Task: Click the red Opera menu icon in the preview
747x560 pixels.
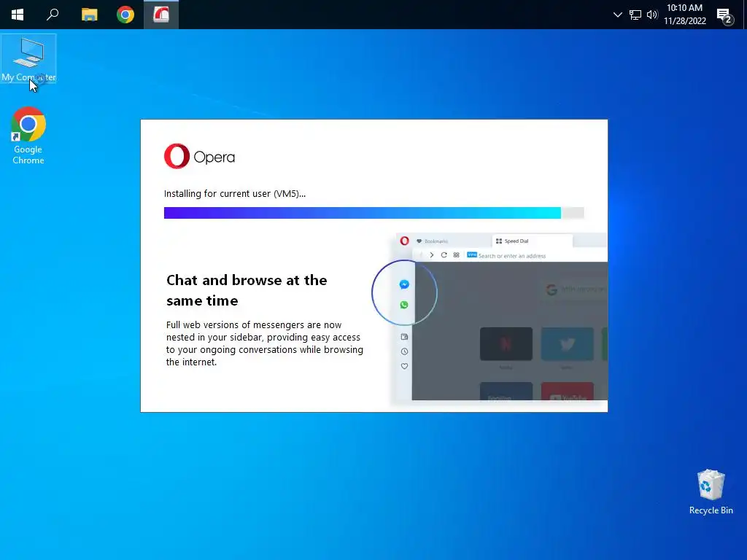Action: [404, 241]
